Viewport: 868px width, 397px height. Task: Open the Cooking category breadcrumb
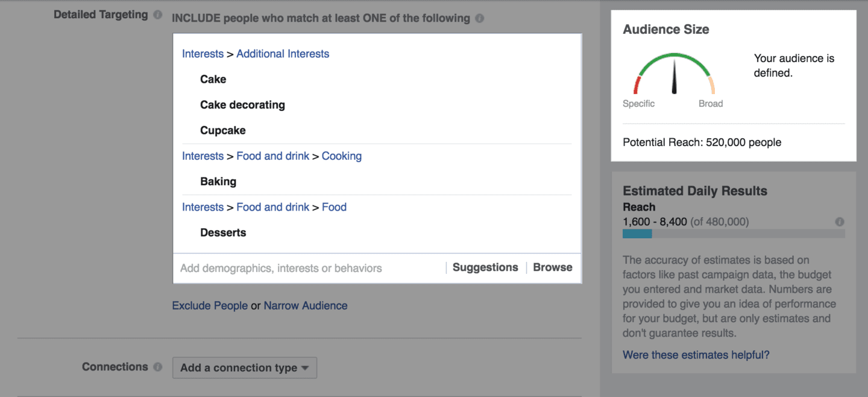342,156
